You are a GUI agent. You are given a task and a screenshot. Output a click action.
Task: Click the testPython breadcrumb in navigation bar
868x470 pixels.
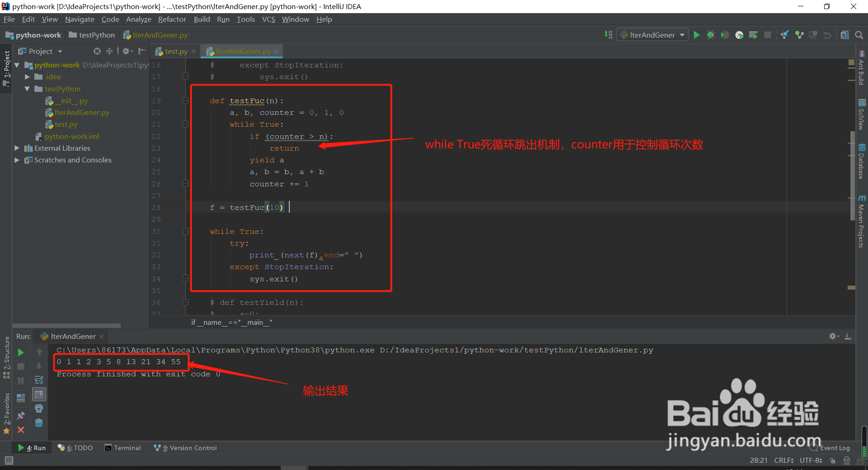point(92,35)
